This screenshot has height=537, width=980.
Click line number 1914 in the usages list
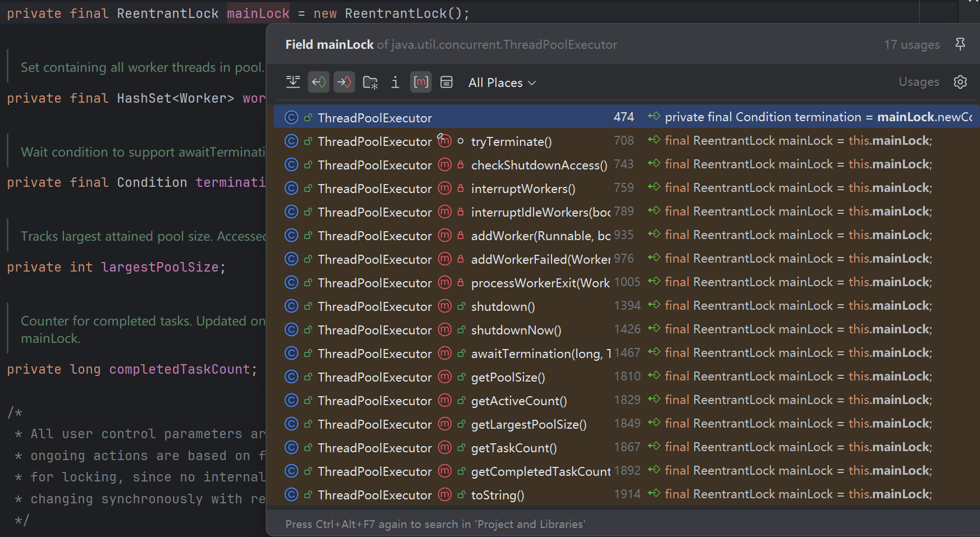(627, 494)
